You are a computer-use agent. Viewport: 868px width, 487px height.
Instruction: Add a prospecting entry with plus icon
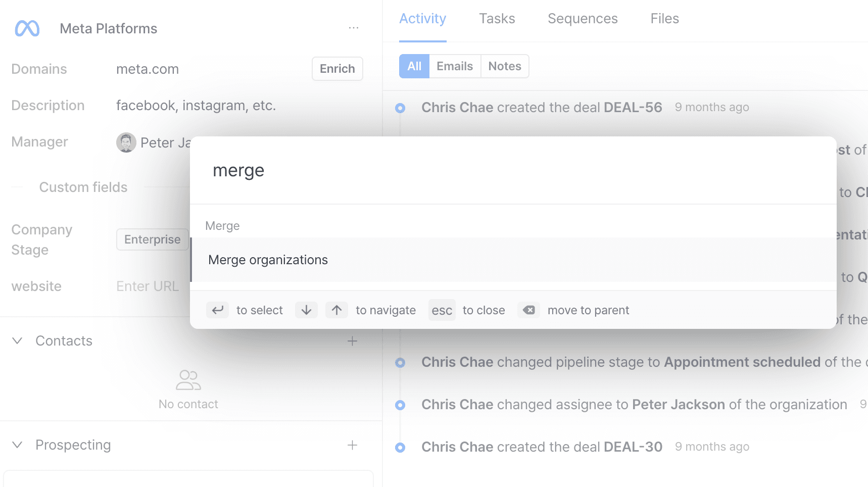click(353, 445)
